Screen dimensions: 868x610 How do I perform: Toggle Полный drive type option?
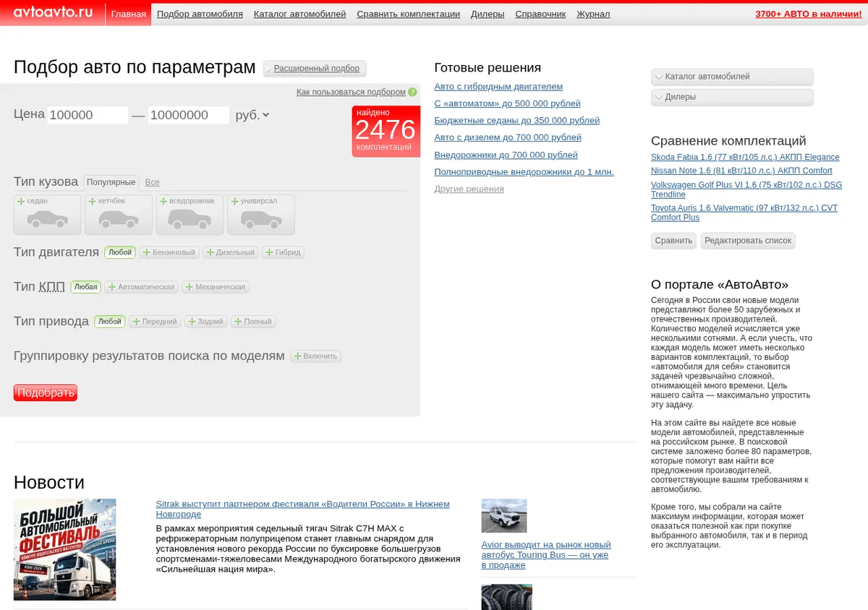click(252, 322)
